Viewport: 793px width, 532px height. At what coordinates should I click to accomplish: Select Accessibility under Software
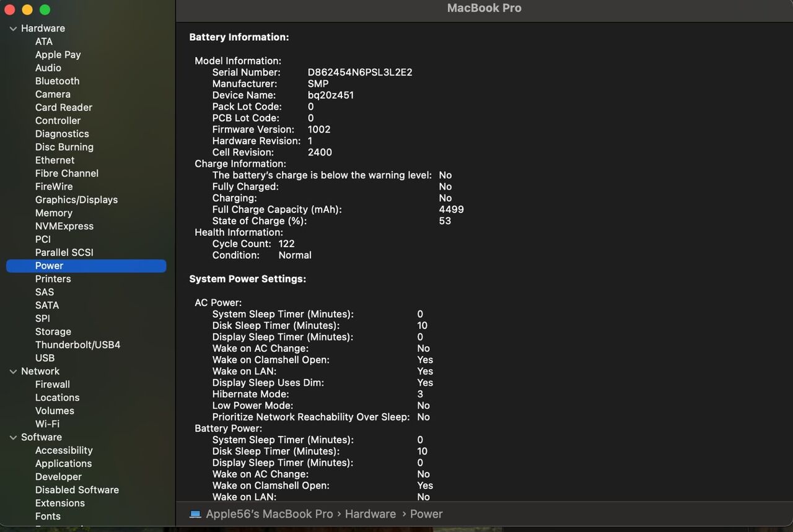(64, 450)
